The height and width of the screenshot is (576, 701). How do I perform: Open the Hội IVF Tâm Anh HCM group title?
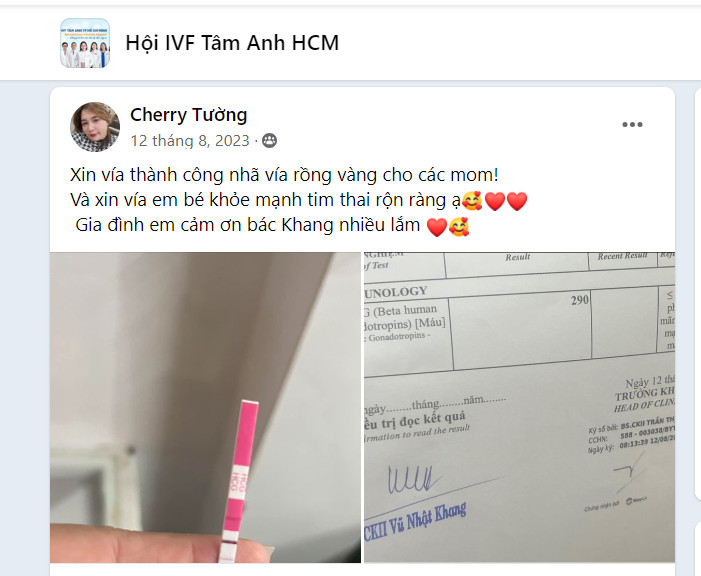click(x=232, y=43)
